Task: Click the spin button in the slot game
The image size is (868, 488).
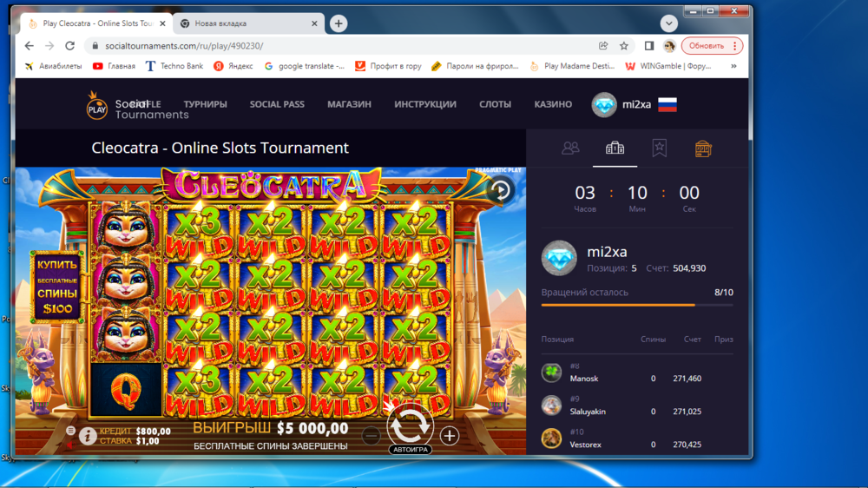Action: tap(410, 425)
